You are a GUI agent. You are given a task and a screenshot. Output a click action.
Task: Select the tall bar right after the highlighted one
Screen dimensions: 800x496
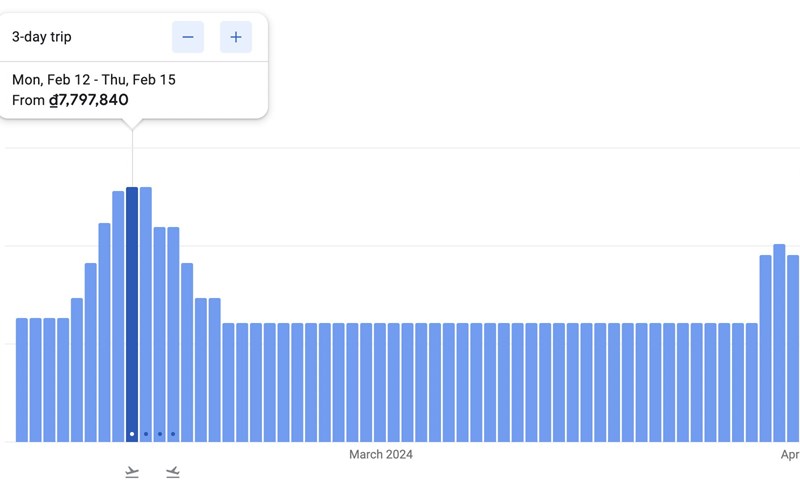click(x=146, y=310)
